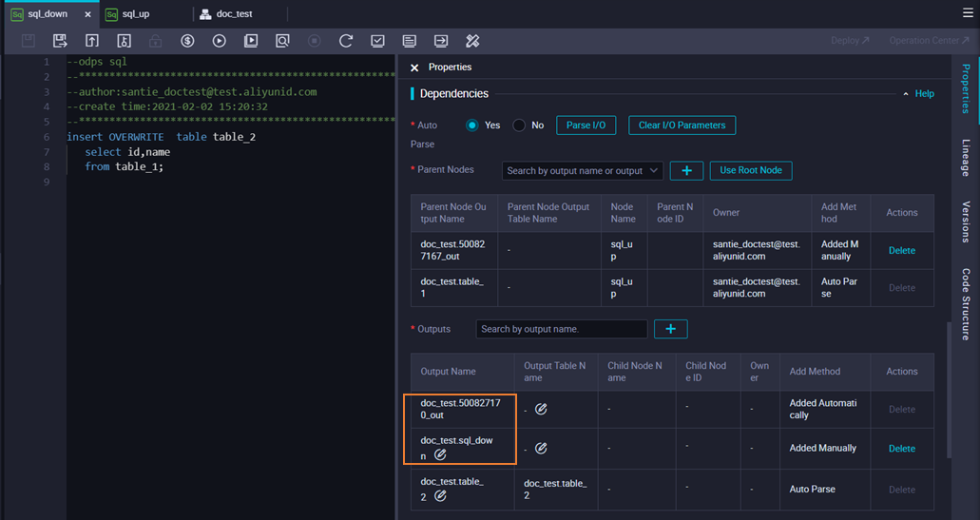This screenshot has width=980, height=520.
Task: Click the magnifier preview toolbar icon
Action: 282,41
